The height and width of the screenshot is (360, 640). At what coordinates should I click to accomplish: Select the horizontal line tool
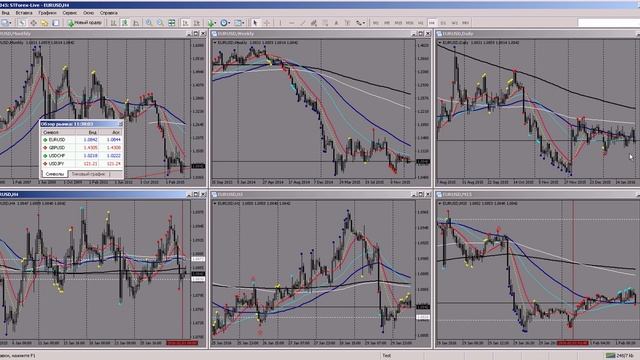[291, 23]
